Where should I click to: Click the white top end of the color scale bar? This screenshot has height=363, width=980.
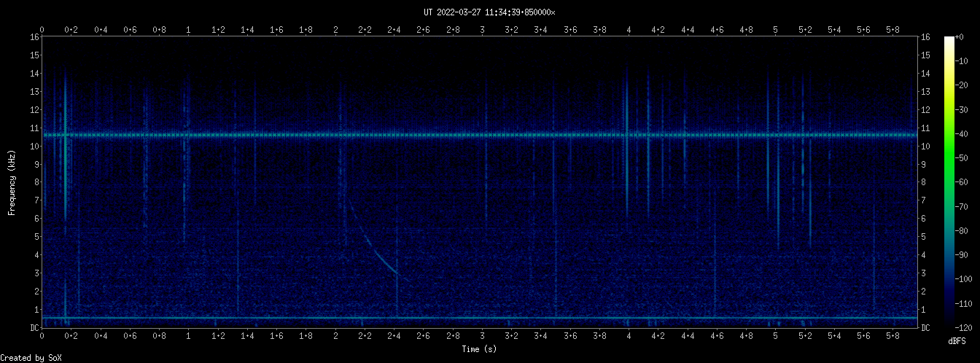click(x=949, y=40)
